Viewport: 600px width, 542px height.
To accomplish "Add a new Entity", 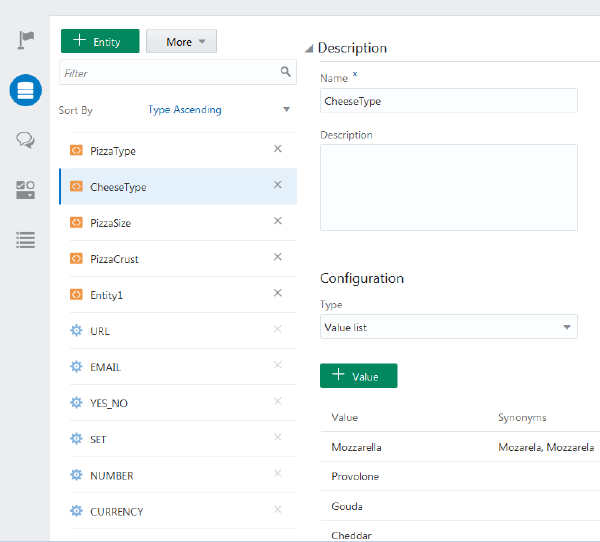I will 100,41.
